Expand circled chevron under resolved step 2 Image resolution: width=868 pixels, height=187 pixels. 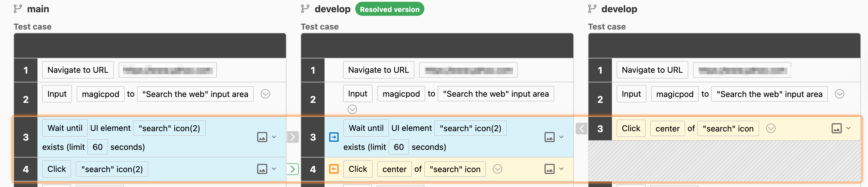click(352, 109)
